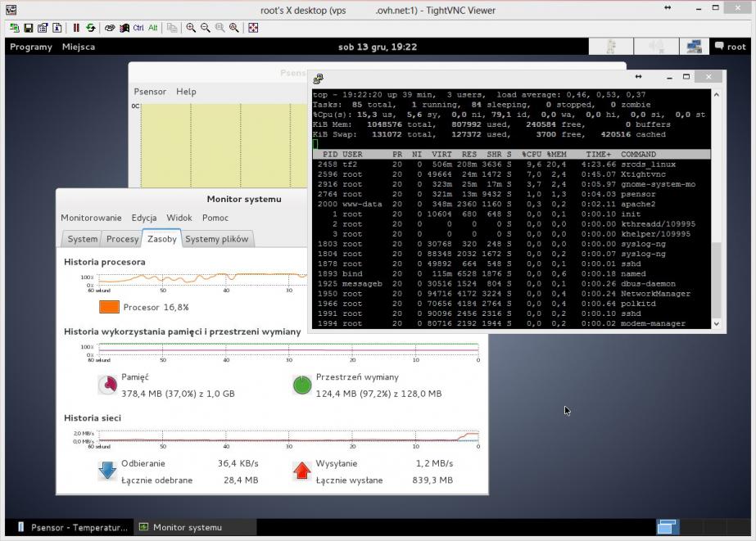Enter full screen mode via toolbar icon
The image size is (756, 541).
pos(253,28)
